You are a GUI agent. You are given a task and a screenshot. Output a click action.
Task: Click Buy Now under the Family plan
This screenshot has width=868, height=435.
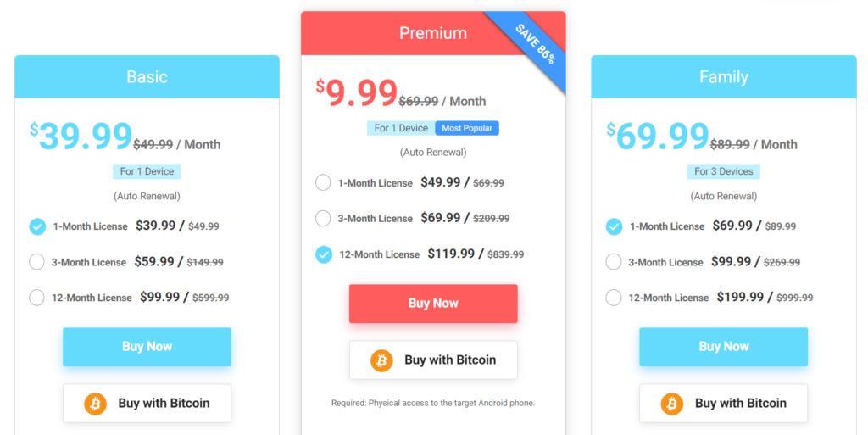[x=724, y=347]
